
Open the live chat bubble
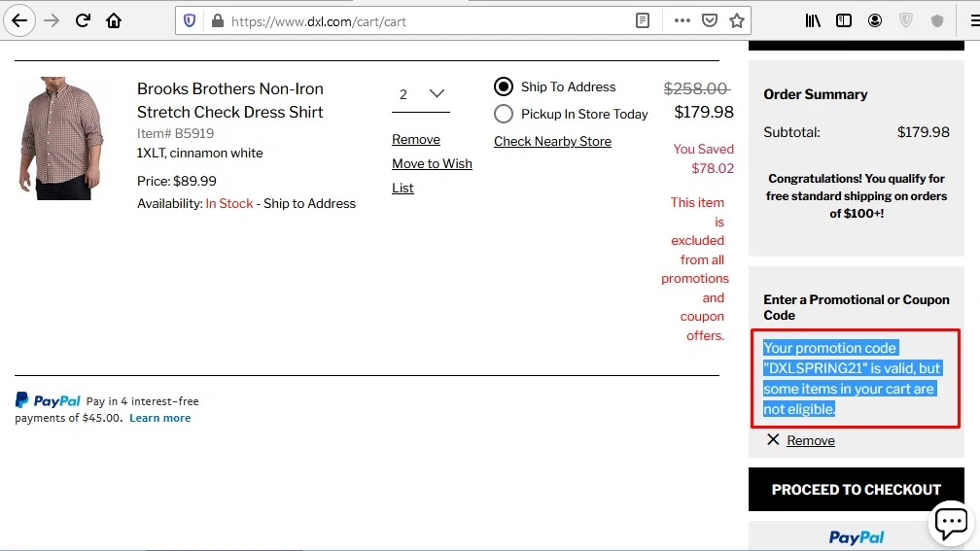coord(951,522)
